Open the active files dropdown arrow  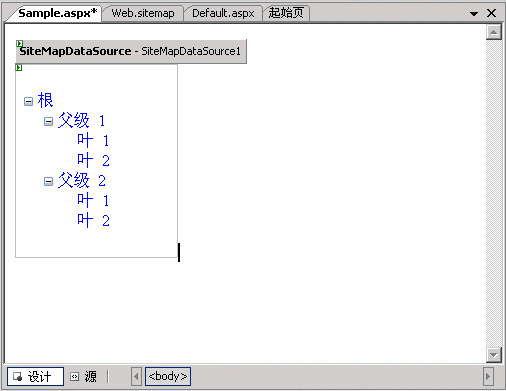pos(474,14)
